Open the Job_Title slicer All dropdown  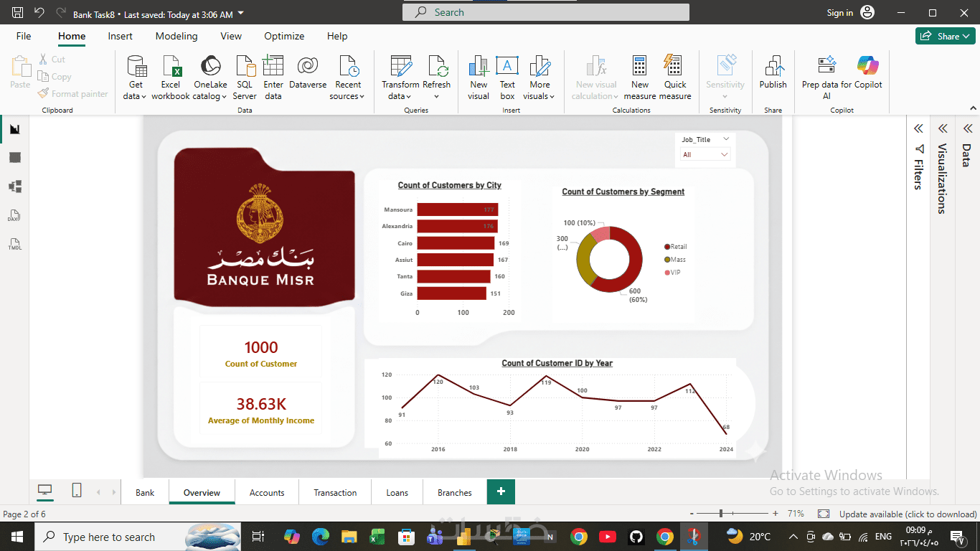click(706, 154)
